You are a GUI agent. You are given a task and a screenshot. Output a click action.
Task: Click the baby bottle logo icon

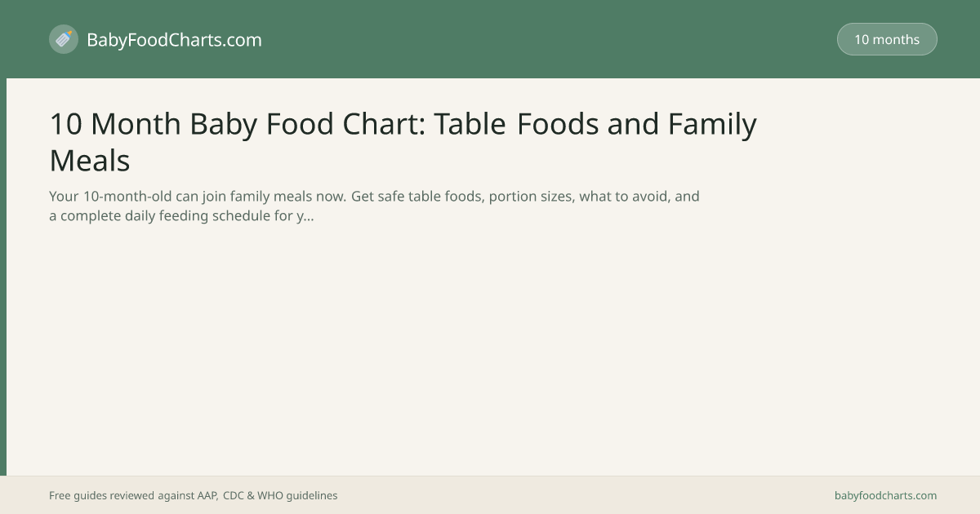tap(64, 39)
